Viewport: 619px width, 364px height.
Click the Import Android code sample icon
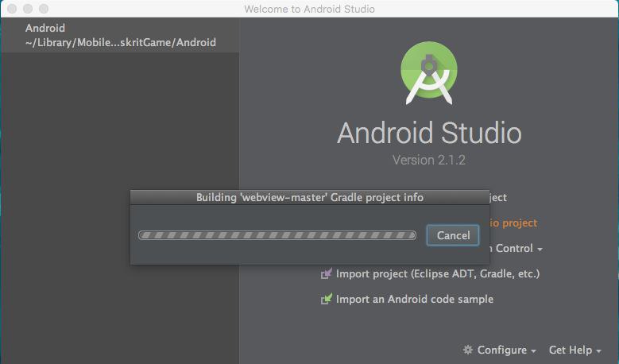point(326,300)
